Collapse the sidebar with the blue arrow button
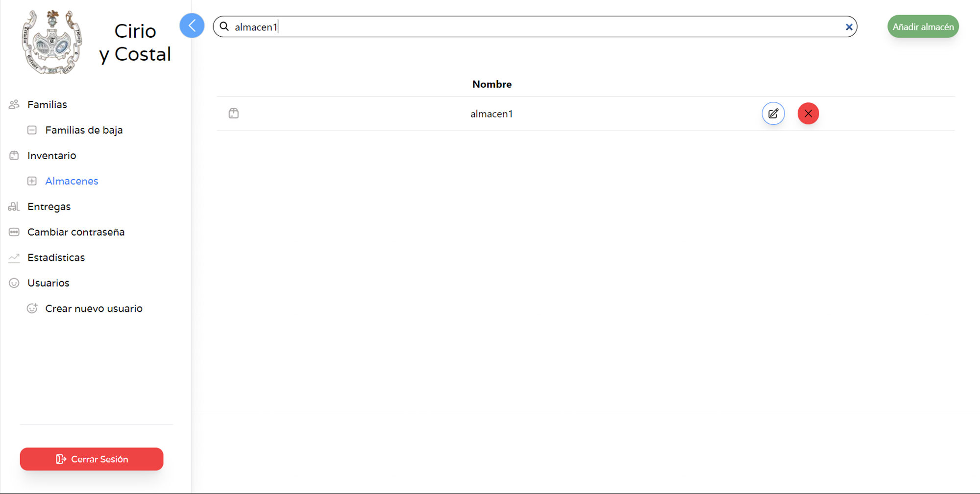The width and height of the screenshot is (980, 494). point(192,26)
